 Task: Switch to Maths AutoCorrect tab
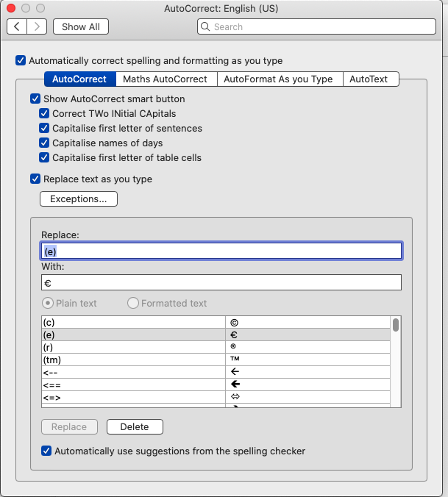[x=166, y=79]
